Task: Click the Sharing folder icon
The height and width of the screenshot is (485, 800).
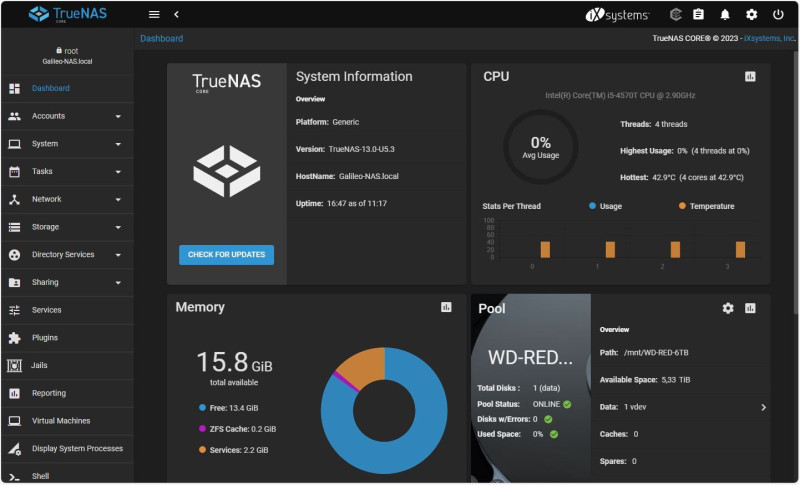Action: [14, 283]
